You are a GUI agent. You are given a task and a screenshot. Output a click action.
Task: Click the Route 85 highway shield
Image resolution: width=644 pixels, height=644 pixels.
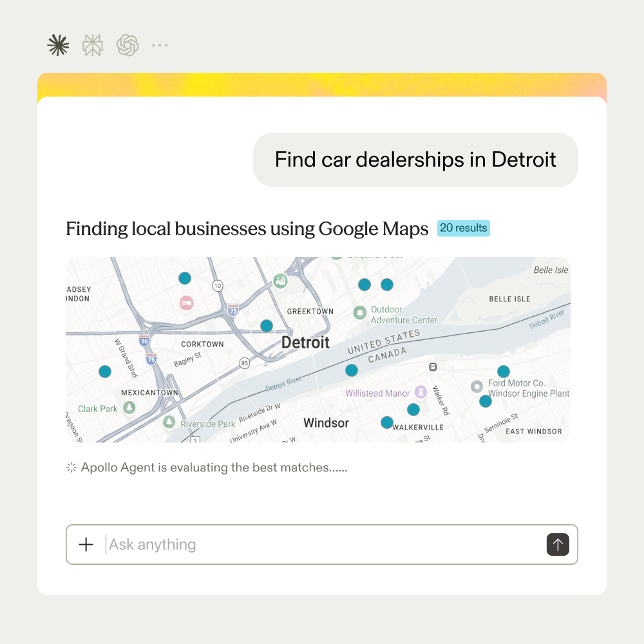point(244,363)
